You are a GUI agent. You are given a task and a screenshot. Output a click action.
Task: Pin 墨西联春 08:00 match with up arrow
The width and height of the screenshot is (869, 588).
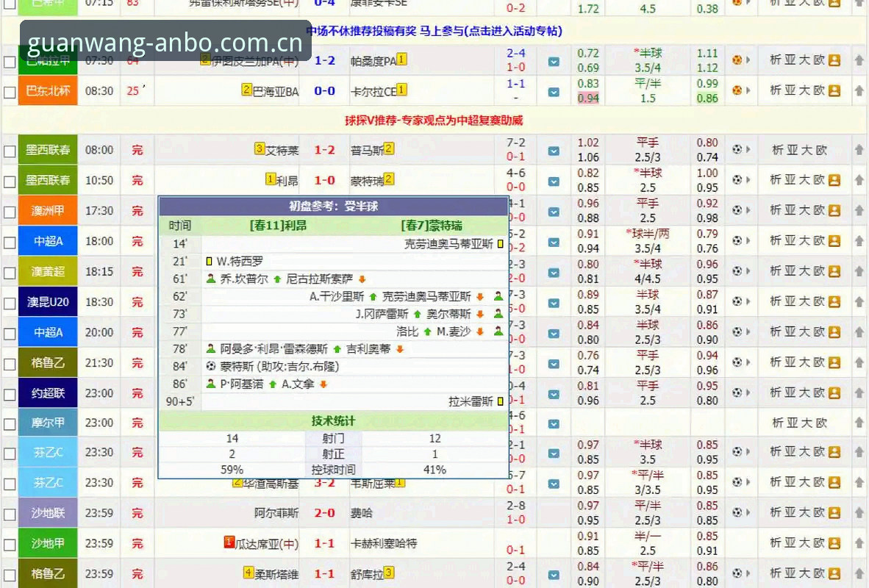[x=859, y=150]
